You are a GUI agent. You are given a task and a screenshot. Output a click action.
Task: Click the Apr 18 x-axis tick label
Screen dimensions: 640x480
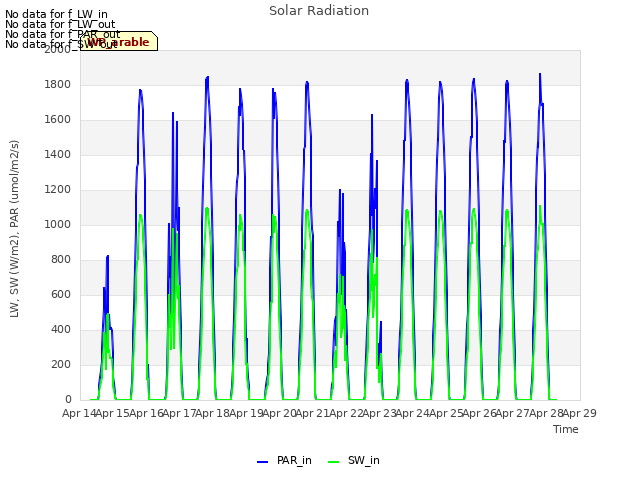[212, 413]
